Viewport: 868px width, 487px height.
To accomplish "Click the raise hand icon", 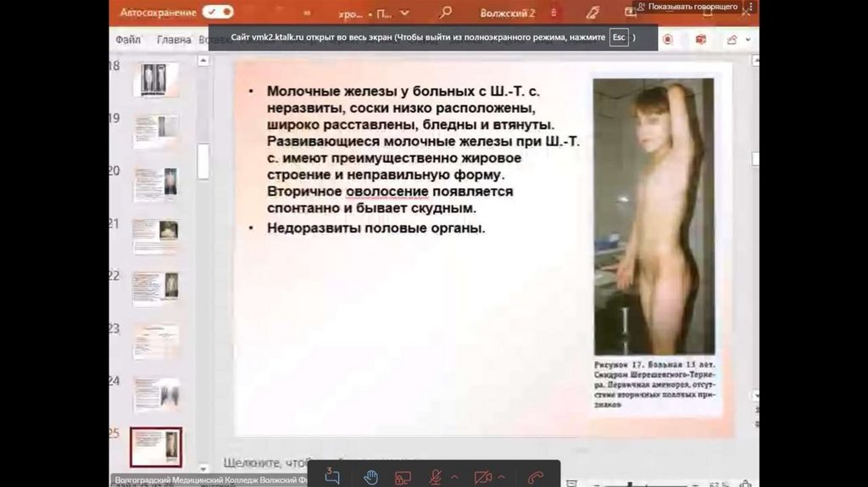I will [x=370, y=477].
